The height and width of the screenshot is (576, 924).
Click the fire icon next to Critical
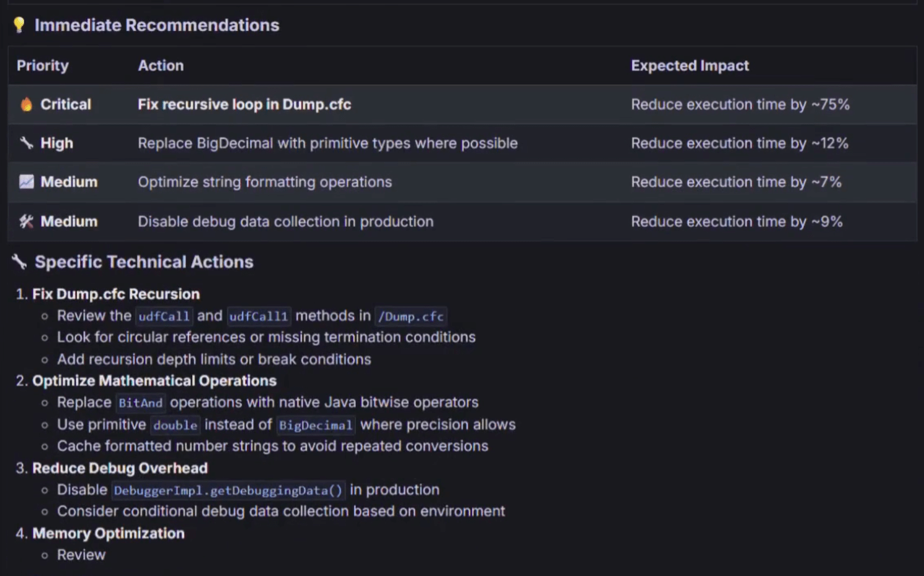pos(26,104)
